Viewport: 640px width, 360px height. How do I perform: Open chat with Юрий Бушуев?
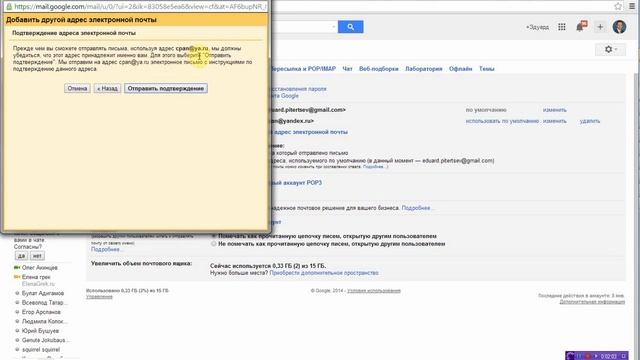coord(40,331)
